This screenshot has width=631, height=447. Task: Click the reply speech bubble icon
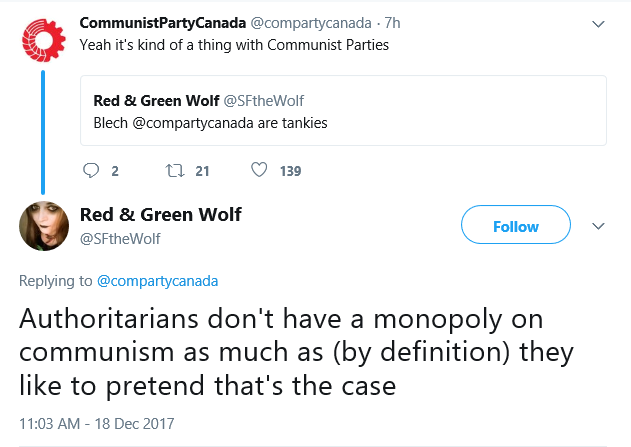coord(91,171)
